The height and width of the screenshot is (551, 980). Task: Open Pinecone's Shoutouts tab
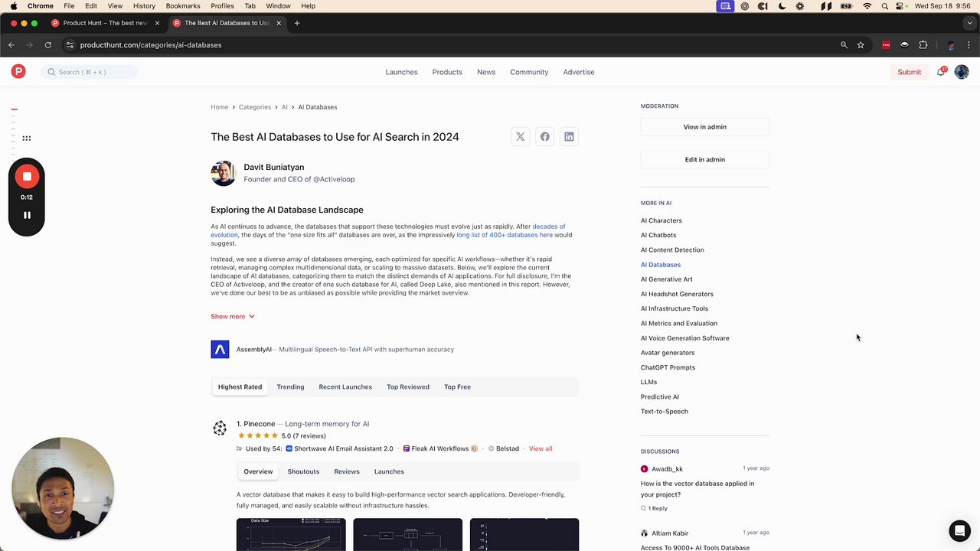tap(303, 471)
